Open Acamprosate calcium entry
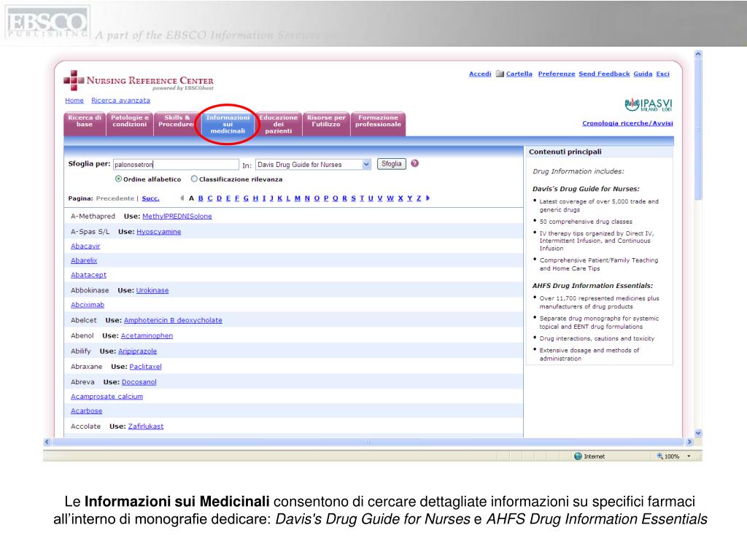747x560 pixels. tap(107, 397)
